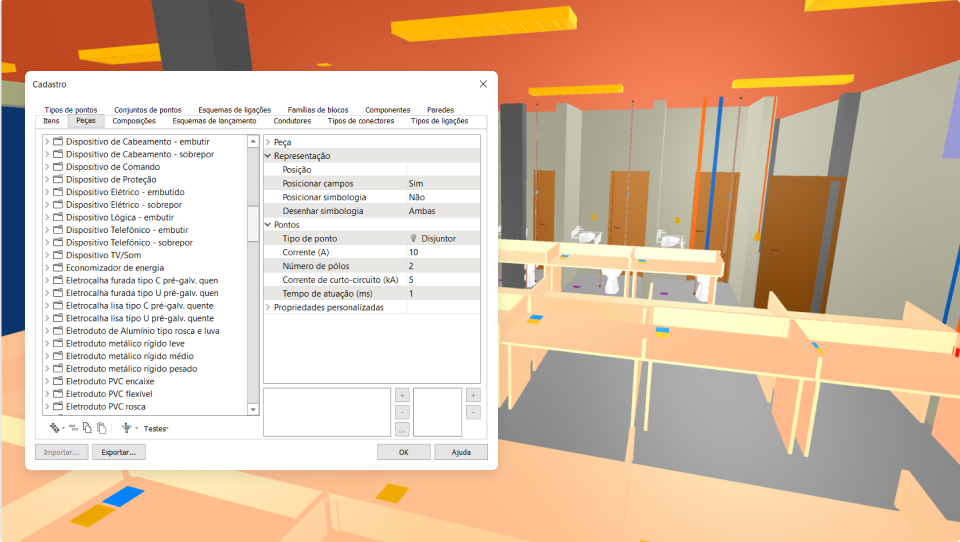960x542 pixels.
Task: Open the Tipos de ligações tab
Action: tap(440, 121)
